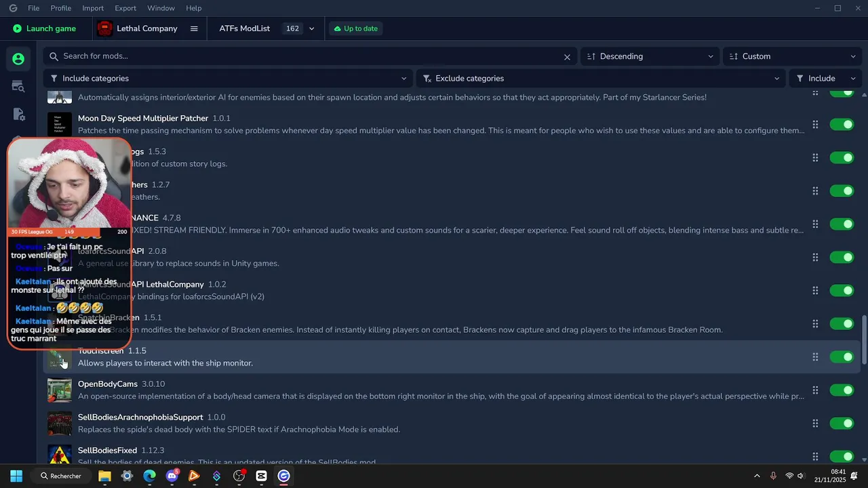Click drag handle on the version 1.2.7 row
The width and height of the screenshot is (868, 488).
pyautogui.click(x=815, y=191)
